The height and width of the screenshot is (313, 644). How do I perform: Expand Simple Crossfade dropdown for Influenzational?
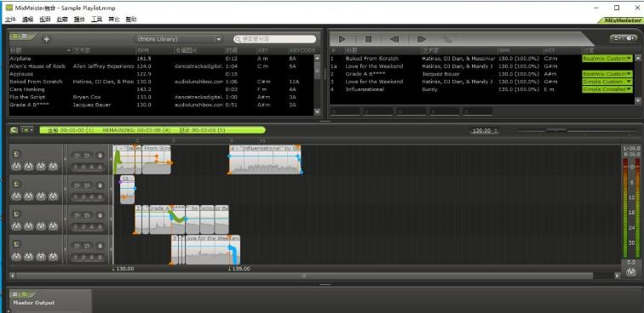click(x=607, y=89)
